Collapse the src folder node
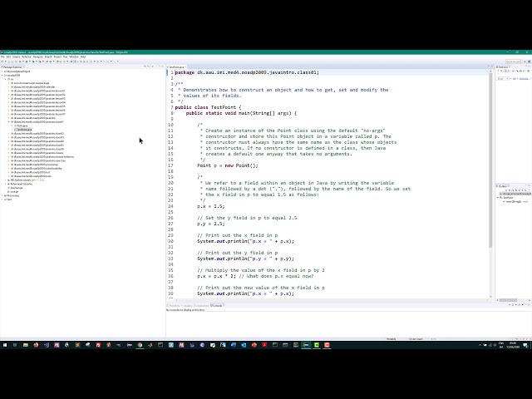The width and height of the screenshot is (532, 399). tap(6, 79)
